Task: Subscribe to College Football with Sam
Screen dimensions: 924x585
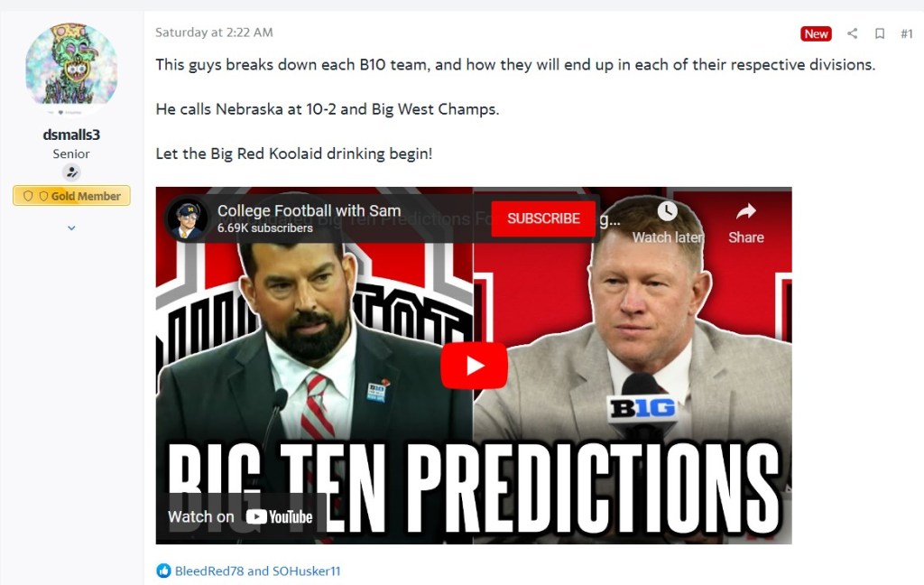Action: point(543,218)
